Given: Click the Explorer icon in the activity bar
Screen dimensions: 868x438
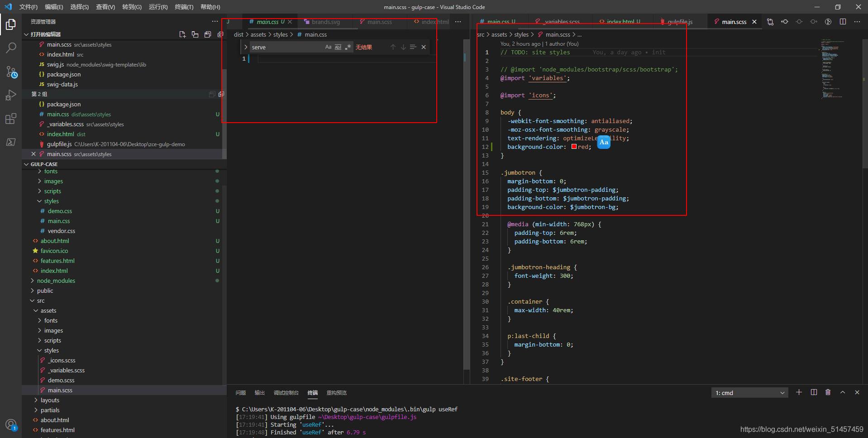Looking at the screenshot, I should pos(11,24).
